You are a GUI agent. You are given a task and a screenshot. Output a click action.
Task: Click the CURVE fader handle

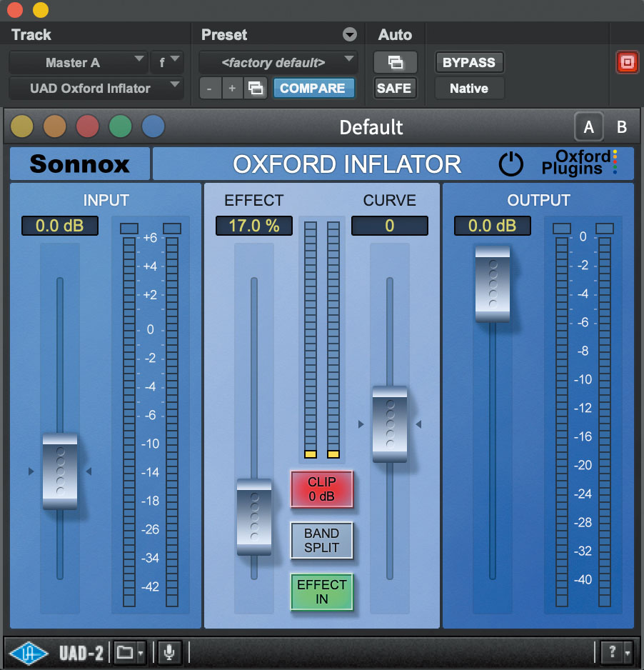[390, 424]
